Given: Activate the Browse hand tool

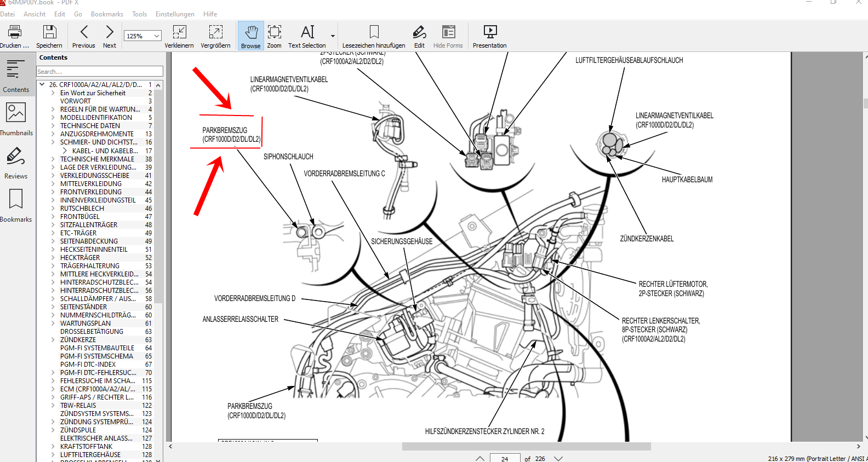Looking at the screenshot, I should (250, 32).
